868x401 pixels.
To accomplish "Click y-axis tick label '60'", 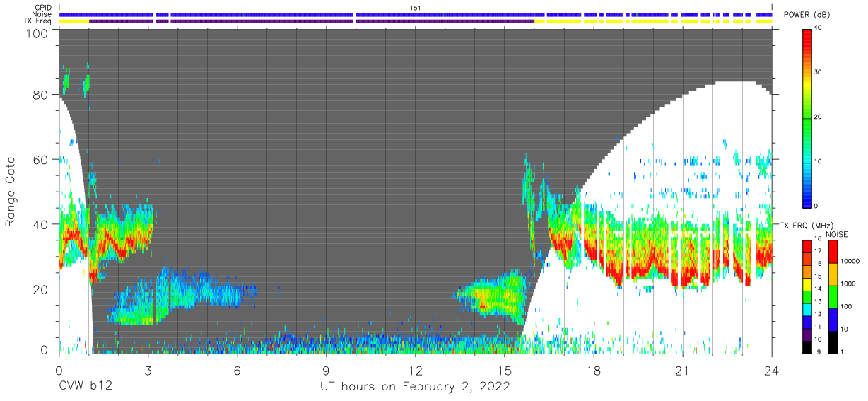I will click(x=42, y=159).
